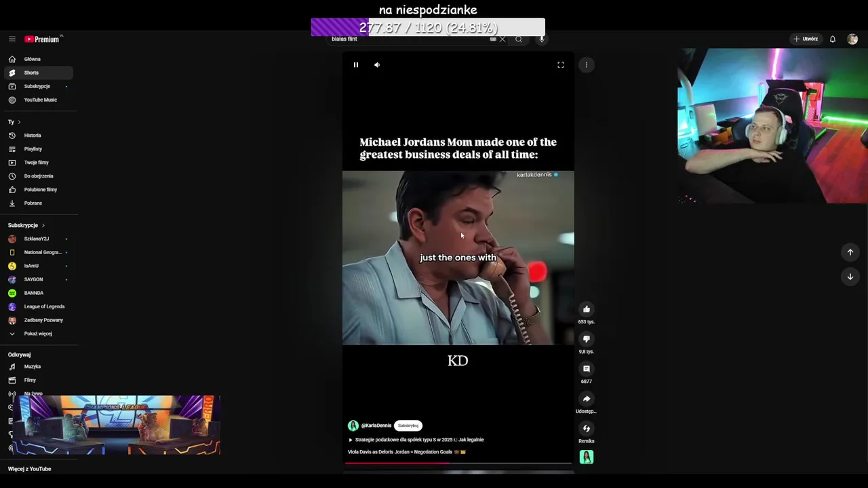
Task: Click the streamer webcam overlay
Action: [773, 126]
